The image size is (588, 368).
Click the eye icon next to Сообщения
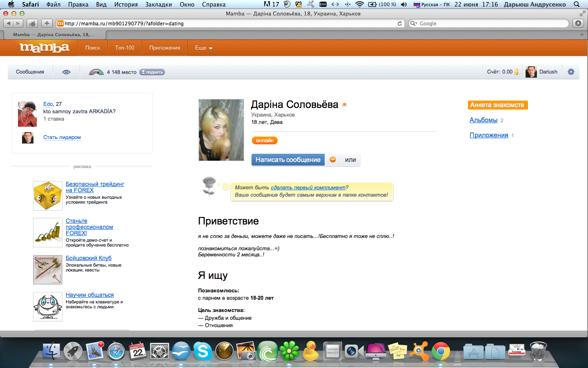coord(66,72)
